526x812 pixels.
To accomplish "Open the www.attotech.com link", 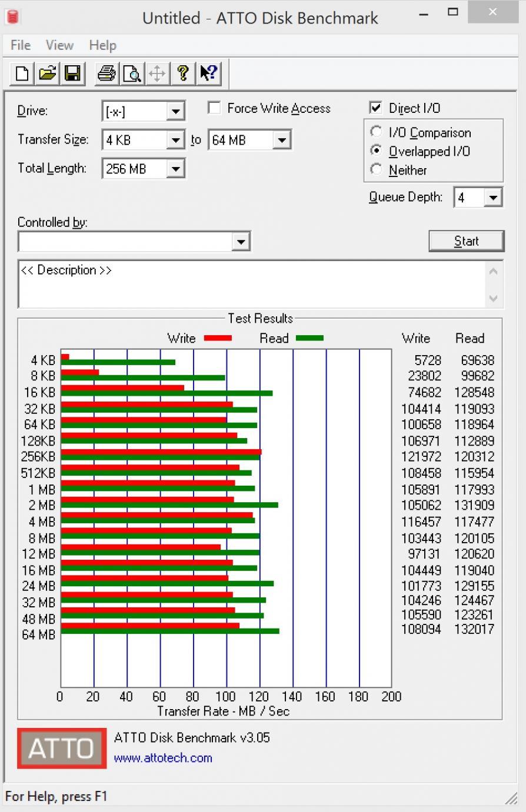I will point(163,758).
